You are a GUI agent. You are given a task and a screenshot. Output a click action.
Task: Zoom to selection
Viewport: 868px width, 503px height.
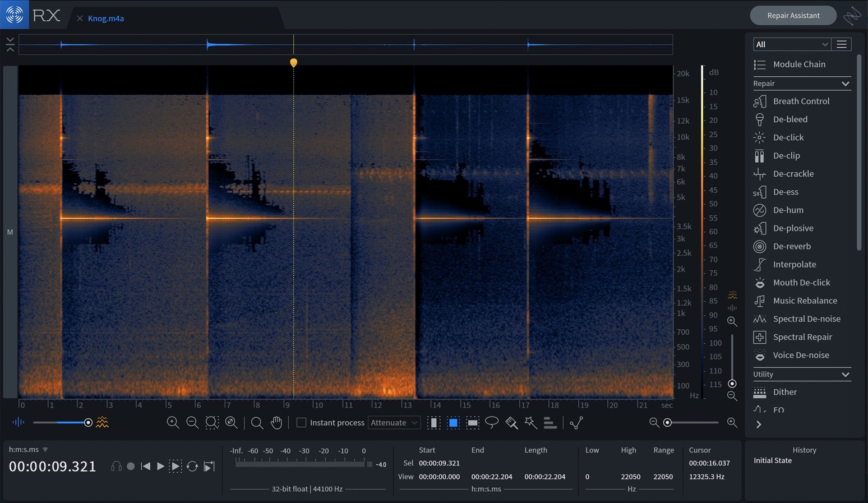click(x=212, y=423)
